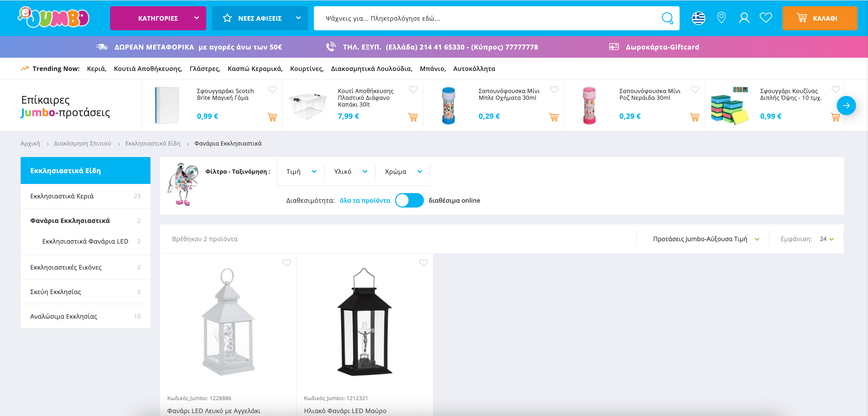Add Κουτί Αποθήκευσης to cart
This screenshot has width=868, height=416.
[x=413, y=117]
